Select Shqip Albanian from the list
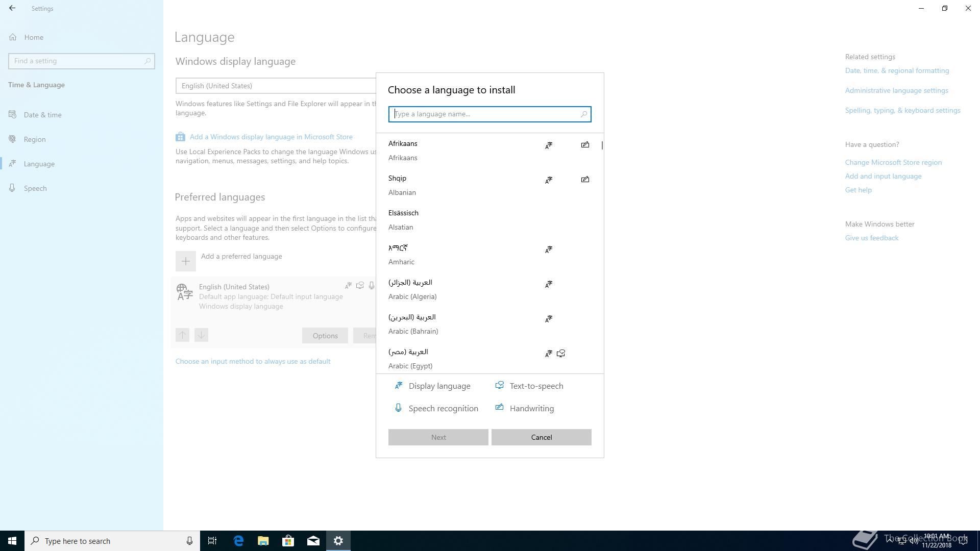 coord(489,185)
